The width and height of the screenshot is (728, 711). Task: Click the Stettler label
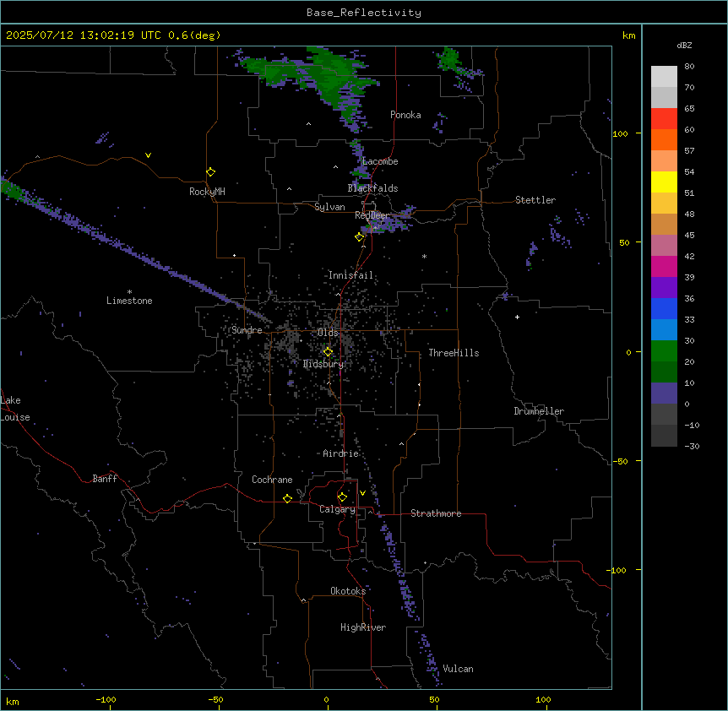coord(535,200)
